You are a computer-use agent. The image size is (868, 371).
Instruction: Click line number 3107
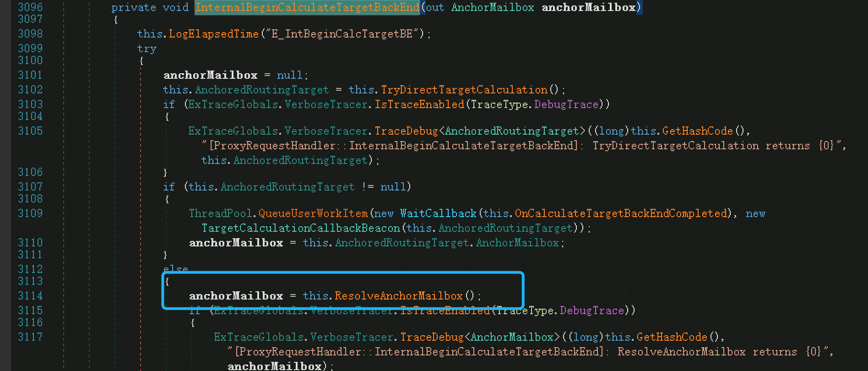tap(30, 187)
